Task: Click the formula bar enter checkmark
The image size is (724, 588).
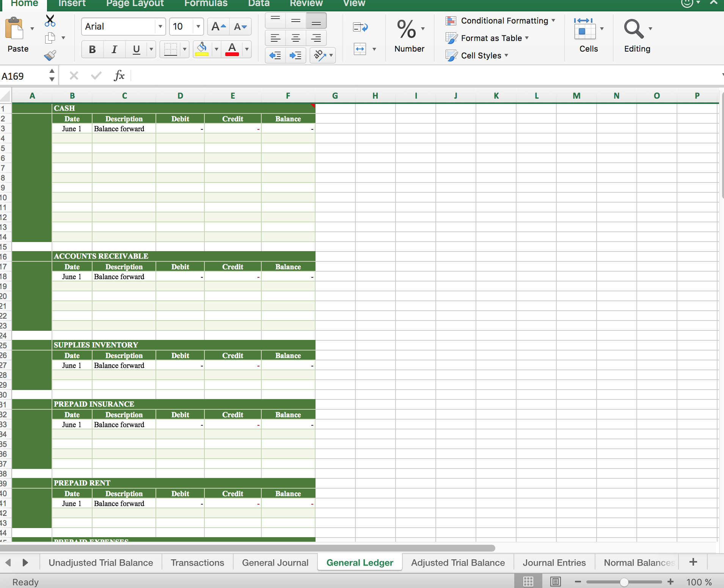Action: coord(96,76)
